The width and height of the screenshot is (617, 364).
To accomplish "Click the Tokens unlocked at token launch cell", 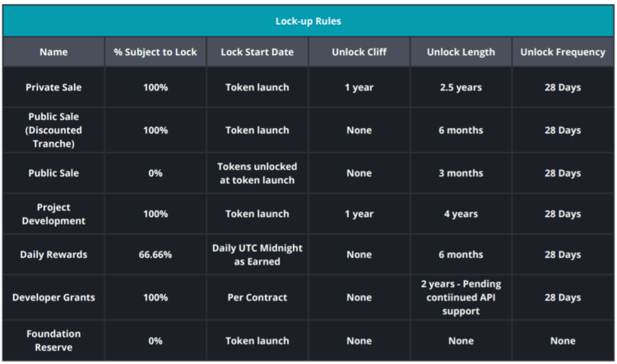I will tap(257, 173).
